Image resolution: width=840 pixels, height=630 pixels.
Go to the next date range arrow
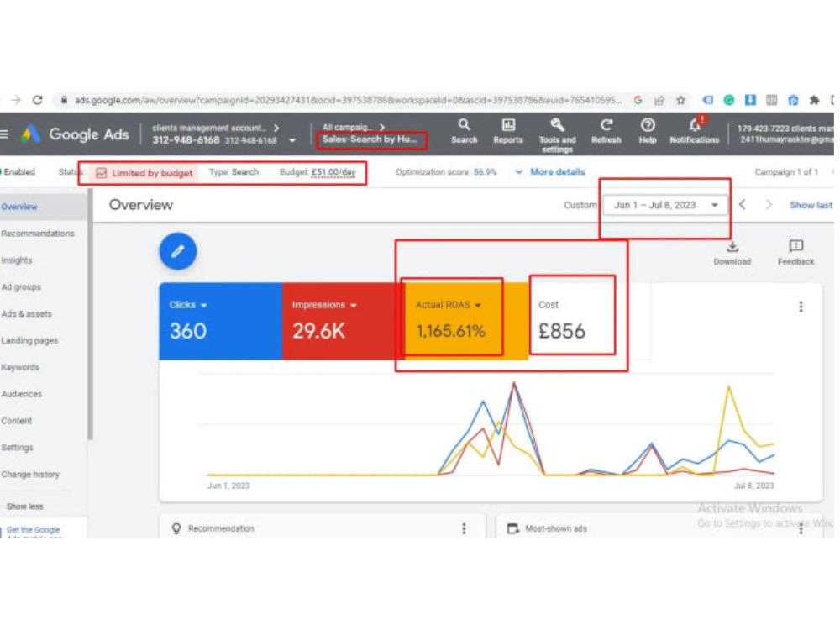(x=769, y=205)
